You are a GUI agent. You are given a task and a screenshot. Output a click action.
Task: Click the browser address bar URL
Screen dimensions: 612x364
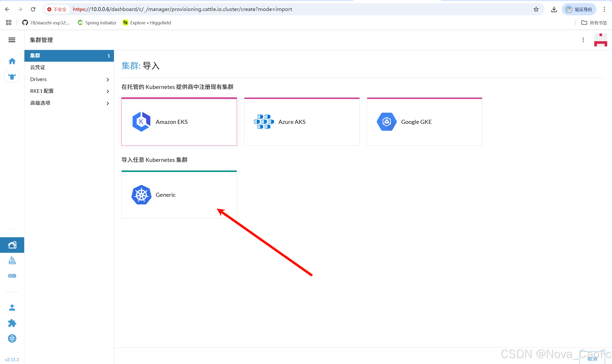pos(182,9)
